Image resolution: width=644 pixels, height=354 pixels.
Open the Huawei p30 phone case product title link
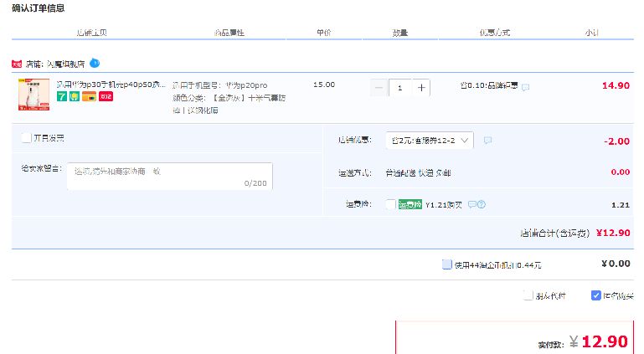point(111,85)
